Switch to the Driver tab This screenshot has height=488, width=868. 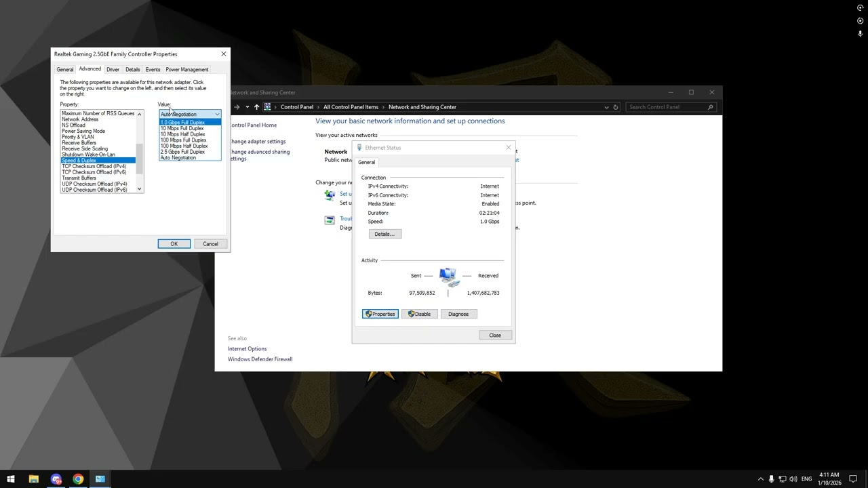pyautogui.click(x=113, y=70)
